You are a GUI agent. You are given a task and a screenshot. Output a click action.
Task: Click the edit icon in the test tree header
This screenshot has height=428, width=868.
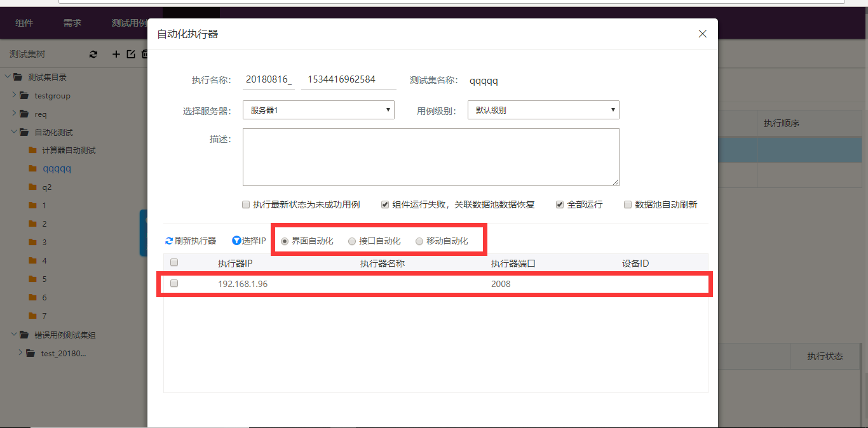tap(131, 55)
